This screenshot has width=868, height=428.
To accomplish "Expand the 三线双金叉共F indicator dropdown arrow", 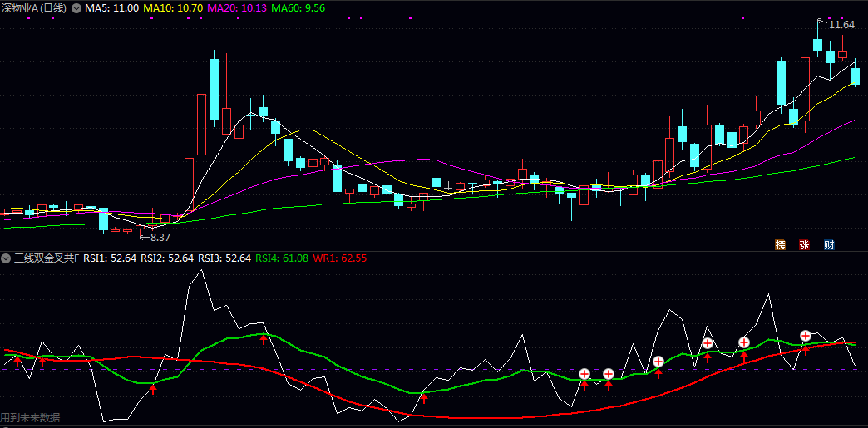I will (x=6, y=258).
